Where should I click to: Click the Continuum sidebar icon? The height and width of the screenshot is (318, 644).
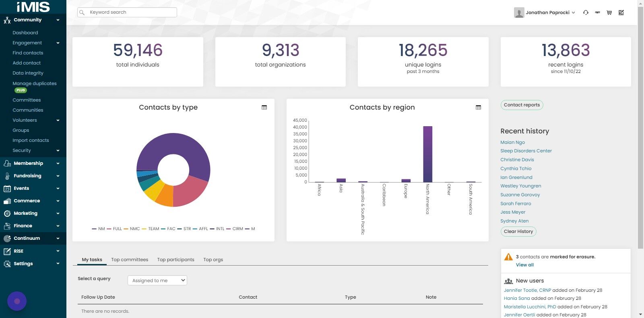tap(7, 238)
